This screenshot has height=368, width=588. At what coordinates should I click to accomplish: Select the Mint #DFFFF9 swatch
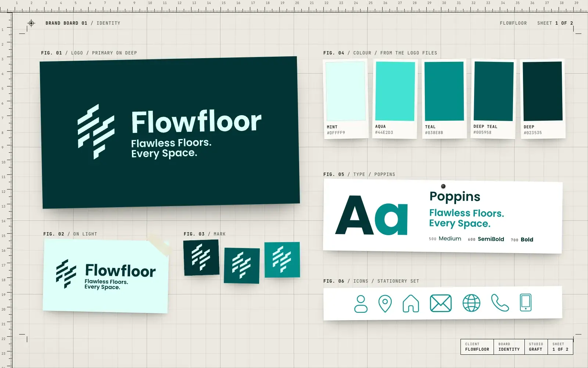pos(345,99)
